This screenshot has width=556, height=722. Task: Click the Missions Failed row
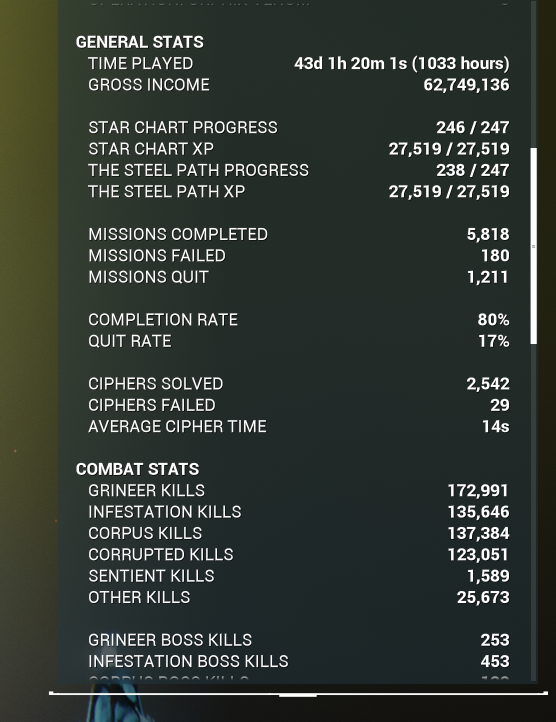298,256
